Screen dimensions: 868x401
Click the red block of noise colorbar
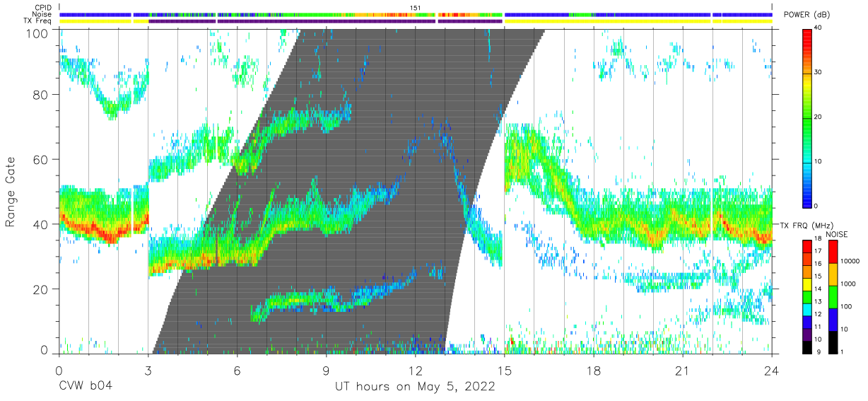click(x=832, y=252)
